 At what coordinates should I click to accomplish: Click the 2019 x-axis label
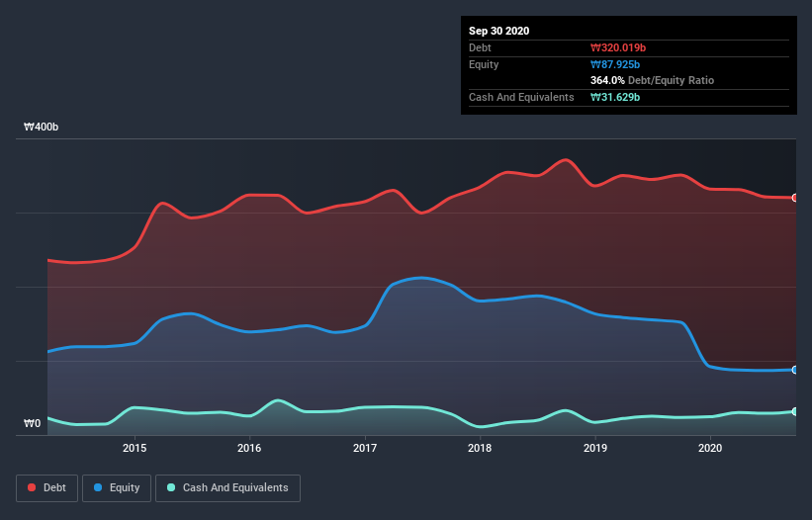595,448
